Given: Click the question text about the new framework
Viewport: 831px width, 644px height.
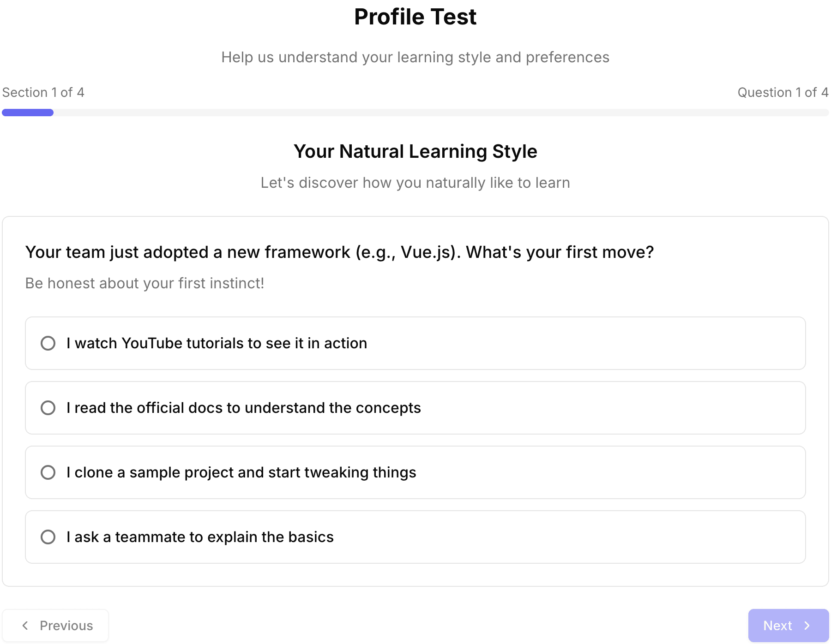Looking at the screenshot, I should point(339,252).
